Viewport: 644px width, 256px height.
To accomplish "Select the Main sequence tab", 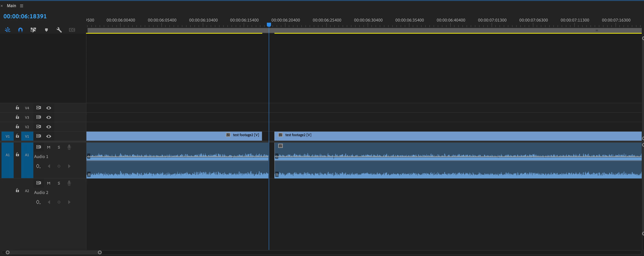I will pyautogui.click(x=11, y=6).
